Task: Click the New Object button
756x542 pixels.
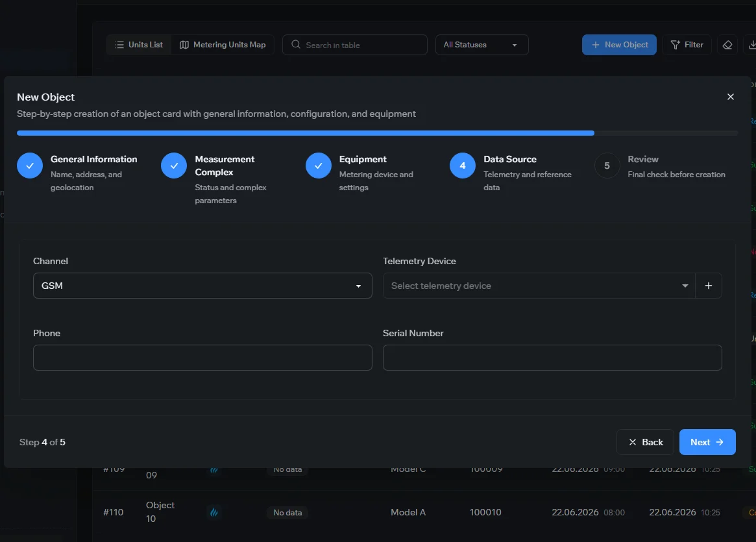Action: 619,45
